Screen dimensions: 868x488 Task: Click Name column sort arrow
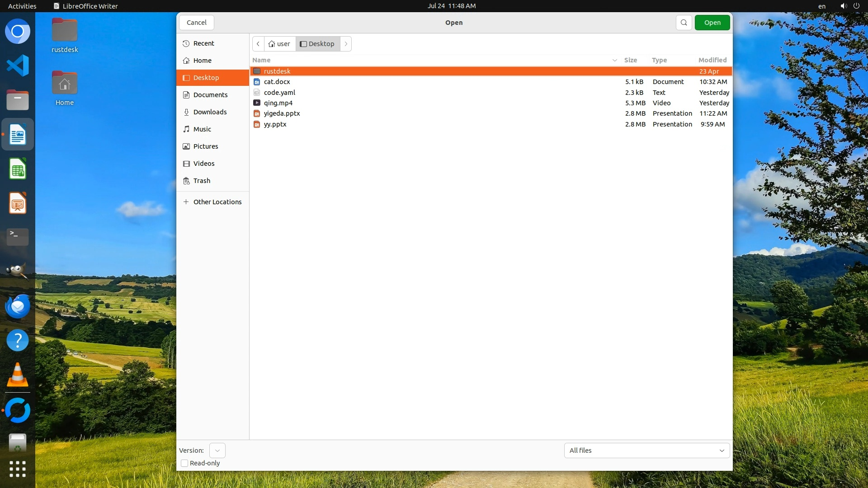pyautogui.click(x=614, y=60)
